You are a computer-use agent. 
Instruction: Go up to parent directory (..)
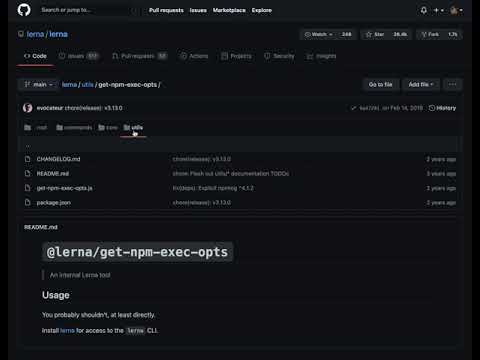tap(28, 145)
